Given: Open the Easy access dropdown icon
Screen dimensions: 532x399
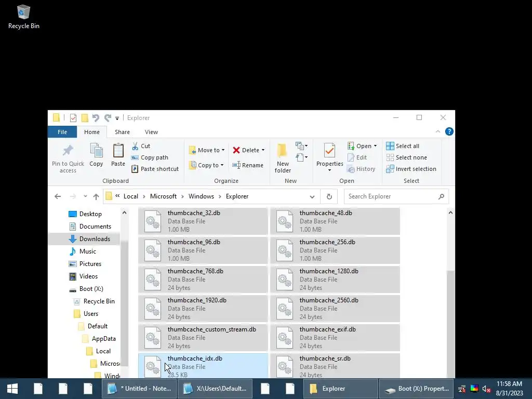Looking at the screenshot, I should click(301, 157).
